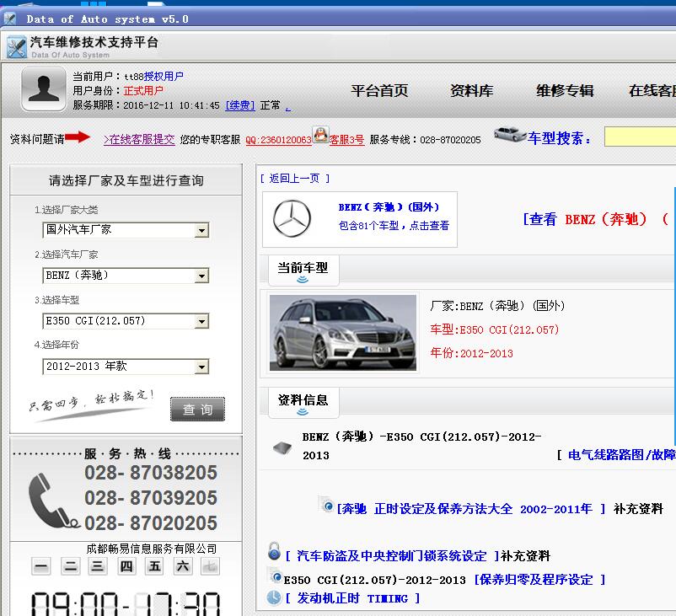Click the 返回上一页 link

tap(295, 178)
